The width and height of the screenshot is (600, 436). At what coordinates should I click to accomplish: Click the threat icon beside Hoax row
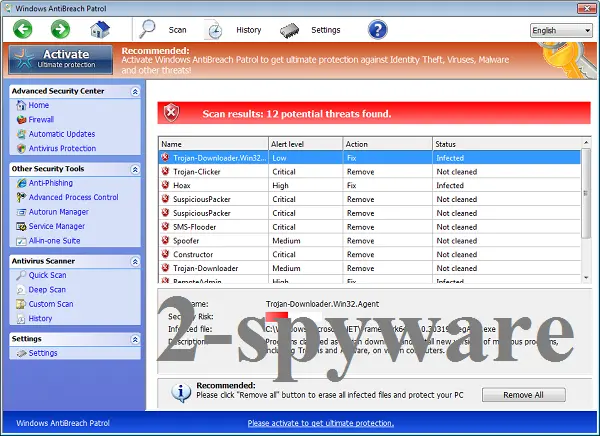(165, 185)
